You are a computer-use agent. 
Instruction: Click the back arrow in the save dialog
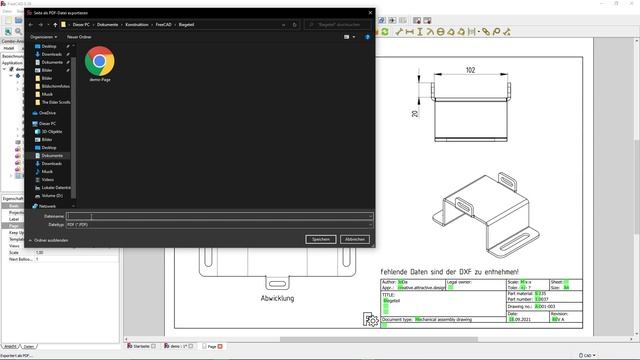coord(31,25)
